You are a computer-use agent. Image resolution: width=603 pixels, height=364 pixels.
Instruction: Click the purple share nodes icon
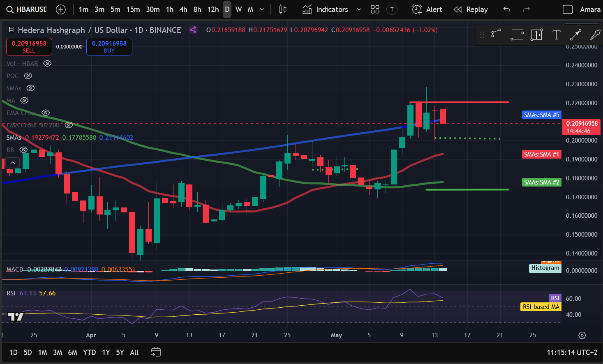click(x=193, y=30)
